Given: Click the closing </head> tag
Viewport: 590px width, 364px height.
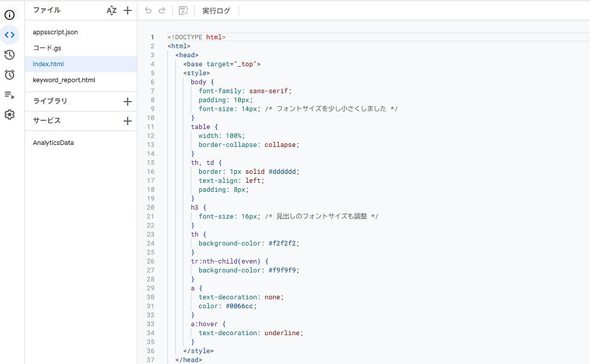Looking at the screenshot, I should click(x=188, y=360).
